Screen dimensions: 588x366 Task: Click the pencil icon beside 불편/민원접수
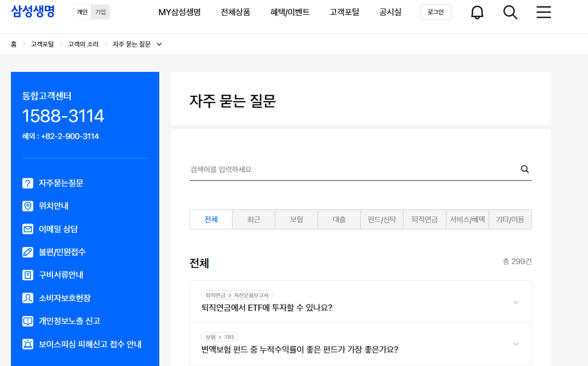(28, 252)
